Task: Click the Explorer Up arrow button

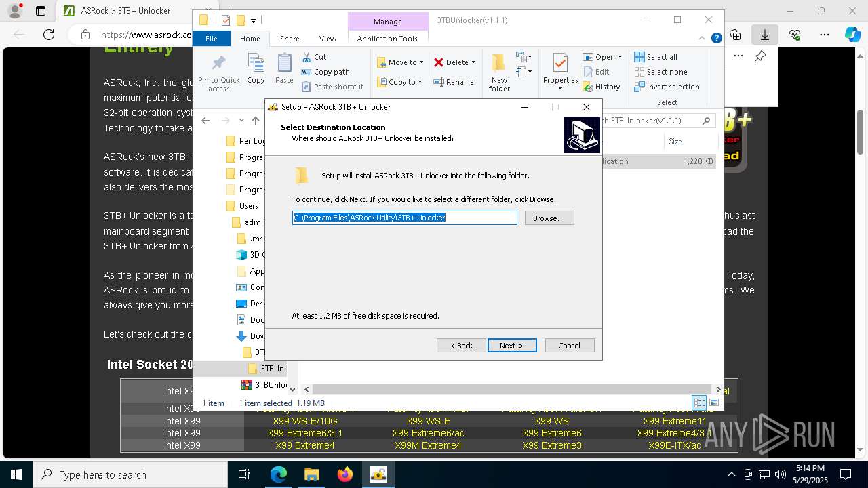Action: [x=255, y=121]
